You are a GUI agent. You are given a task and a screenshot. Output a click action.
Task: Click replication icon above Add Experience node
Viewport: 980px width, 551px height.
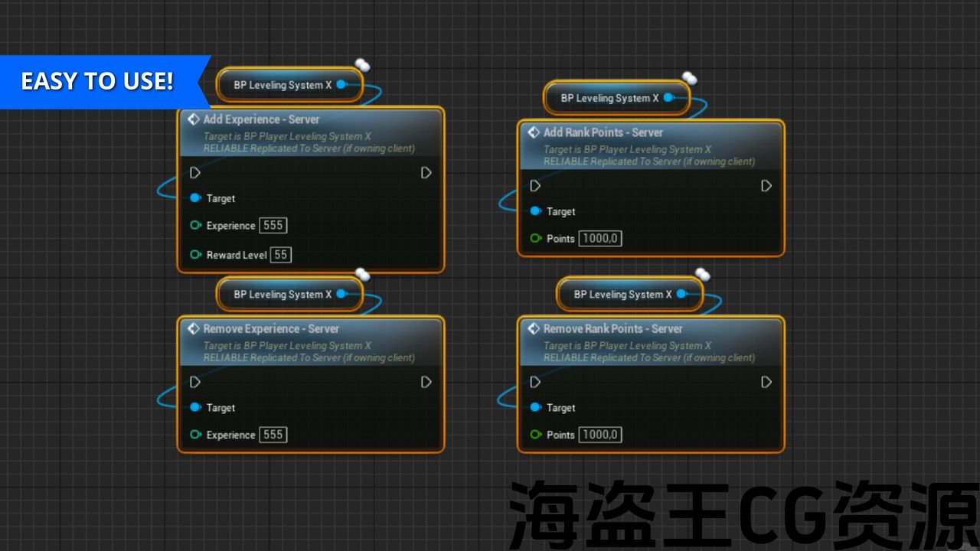point(362,66)
